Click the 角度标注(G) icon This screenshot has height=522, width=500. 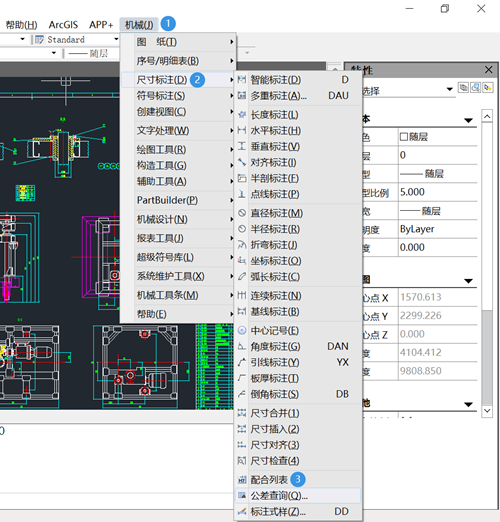coord(242,346)
